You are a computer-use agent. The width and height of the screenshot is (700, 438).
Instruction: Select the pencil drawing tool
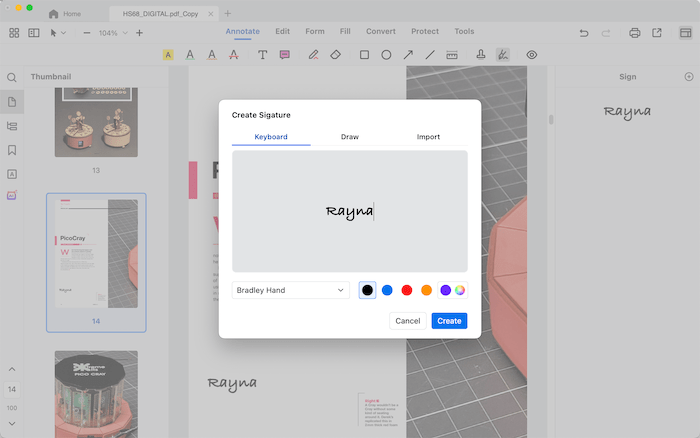[313, 55]
